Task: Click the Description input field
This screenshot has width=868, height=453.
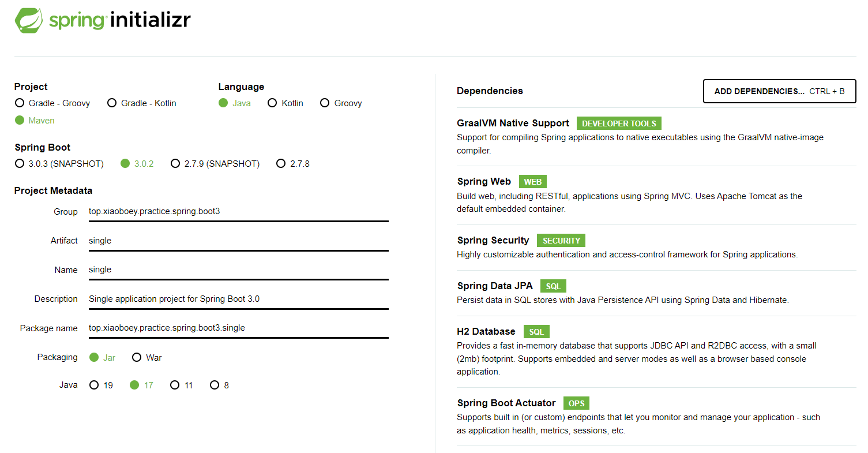Action: [238, 299]
